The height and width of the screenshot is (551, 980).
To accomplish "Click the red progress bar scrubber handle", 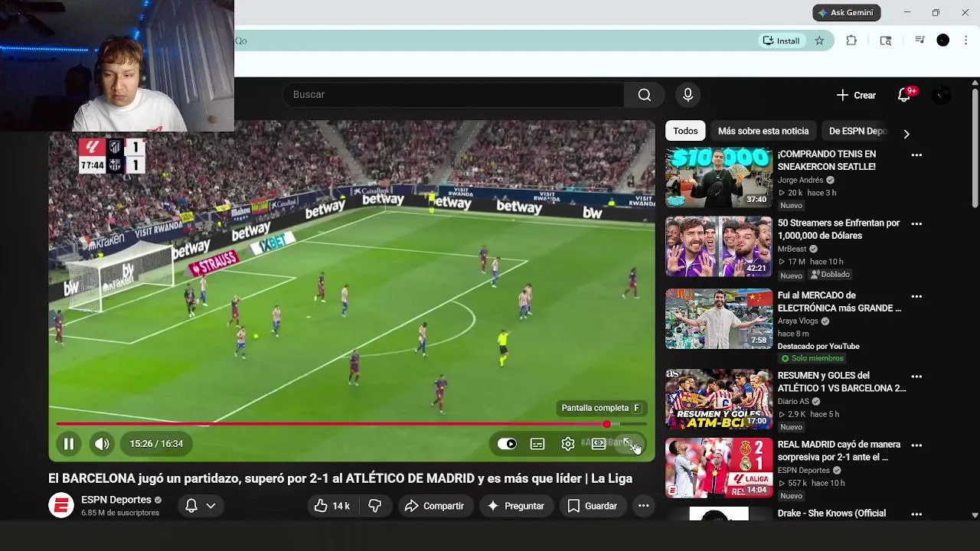I will pyautogui.click(x=606, y=424).
